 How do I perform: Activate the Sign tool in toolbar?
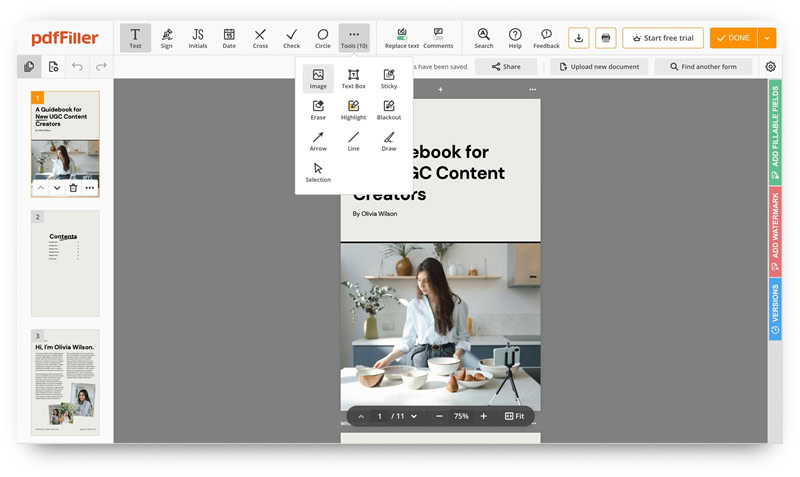point(167,38)
